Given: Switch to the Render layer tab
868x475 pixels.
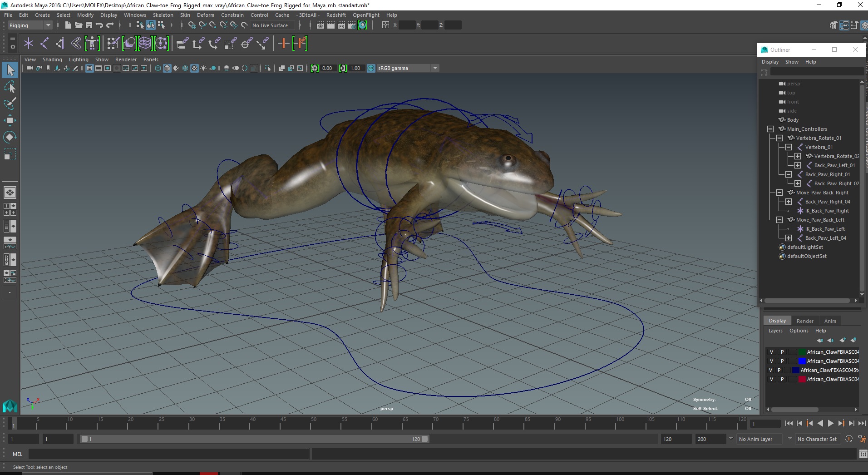Looking at the screenshot, I should (805, 321).
